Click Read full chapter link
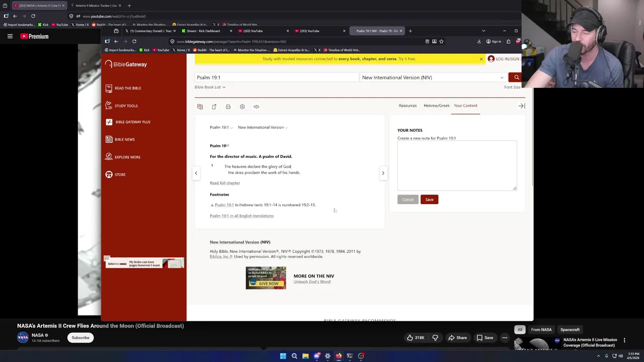 tap(225, 183)
